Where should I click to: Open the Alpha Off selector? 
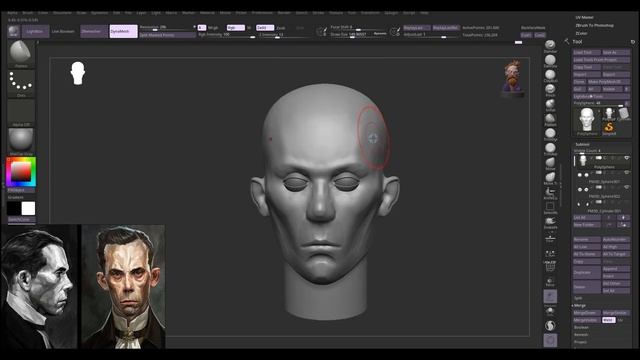20,113
